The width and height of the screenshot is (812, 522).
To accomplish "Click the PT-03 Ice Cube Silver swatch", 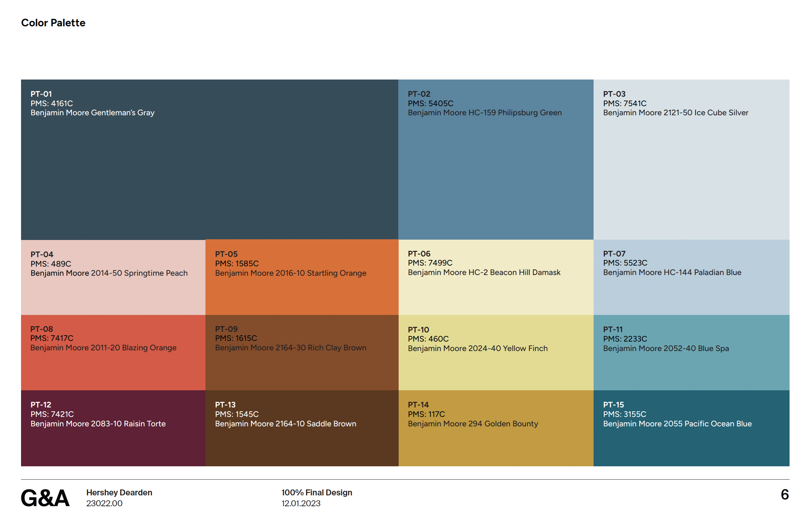I will click(x=691, y=159).
